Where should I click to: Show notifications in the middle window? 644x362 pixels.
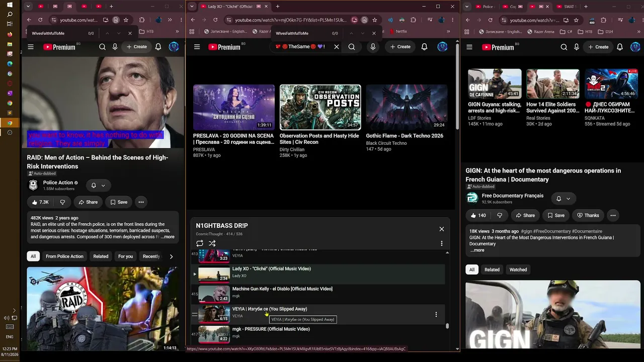(424, 47)
